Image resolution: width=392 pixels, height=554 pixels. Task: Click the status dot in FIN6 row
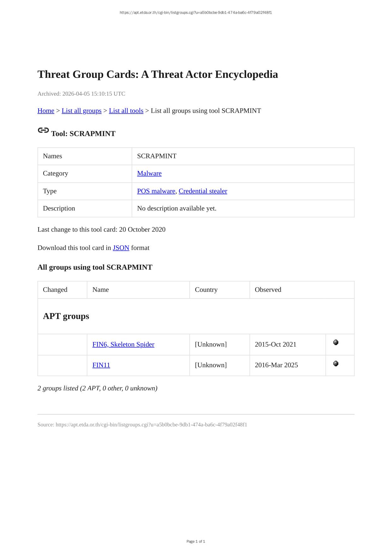[x=336, y=342]
